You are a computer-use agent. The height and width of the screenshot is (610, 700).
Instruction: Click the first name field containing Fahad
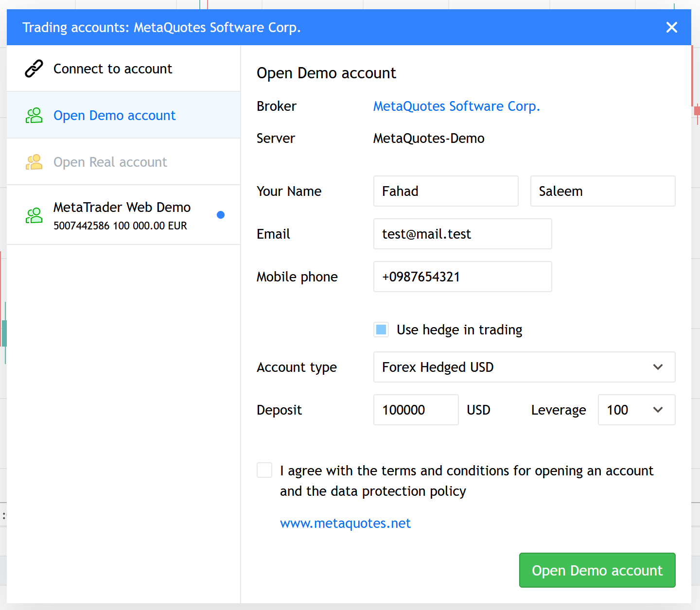tap(445, 191)
